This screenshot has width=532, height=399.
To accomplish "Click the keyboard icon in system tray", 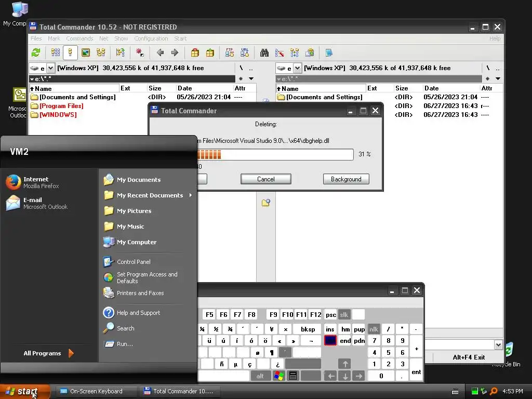I will click(455, 392).
